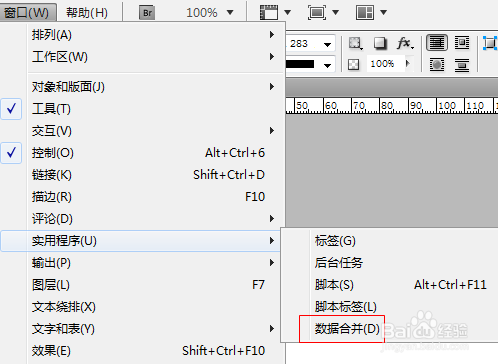Image resolution: width=498 pixels, height=364 pixels.
Task: Click the drop shadow icon
Action: 380,43
